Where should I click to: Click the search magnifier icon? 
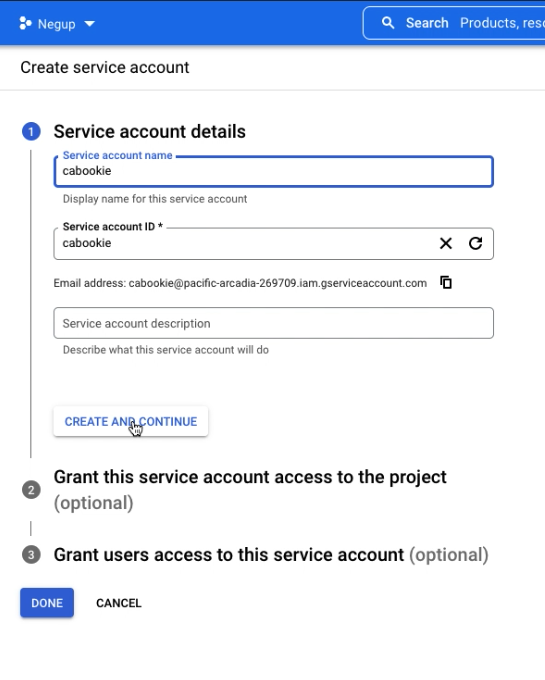pyautogui.click(x=388, y=23)
